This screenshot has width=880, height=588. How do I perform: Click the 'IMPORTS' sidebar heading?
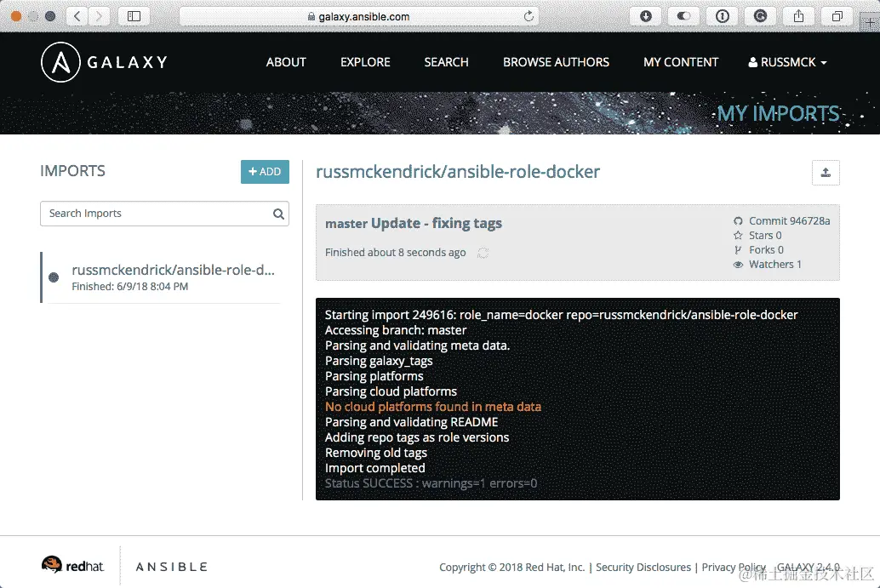point(72,171)
